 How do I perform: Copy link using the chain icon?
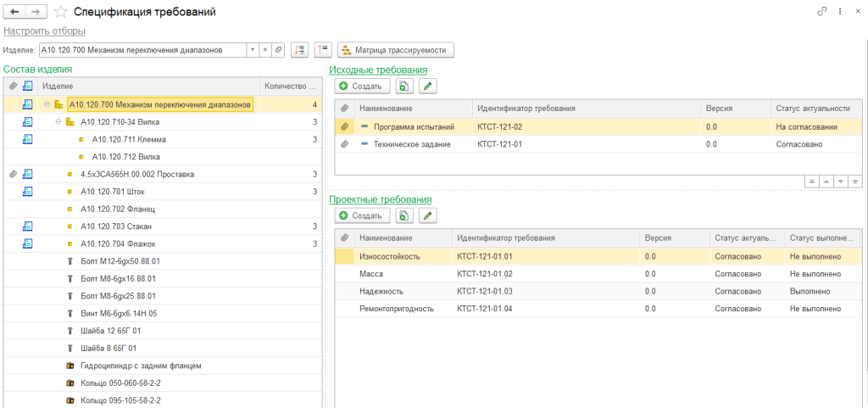pos(821,12)
